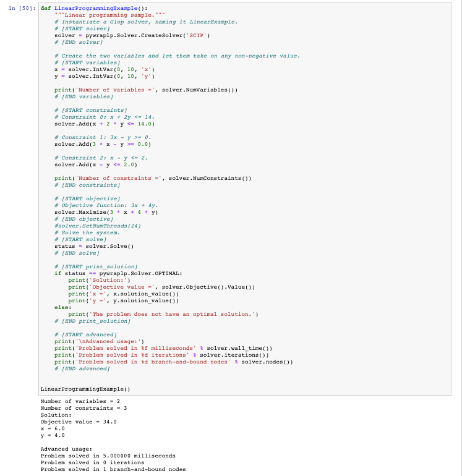Click the LinearProgrammingExample() call line
Viewport: 462px width, 476px height.
click(85, 389)
